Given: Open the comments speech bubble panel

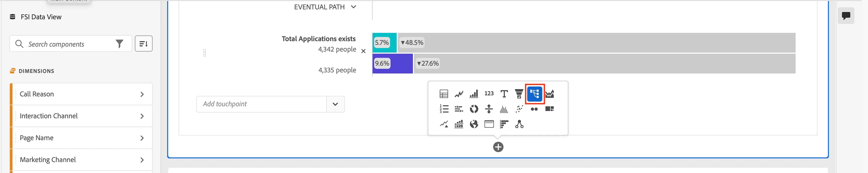Looking at the screenshot, I should click(x=846, y=16).
